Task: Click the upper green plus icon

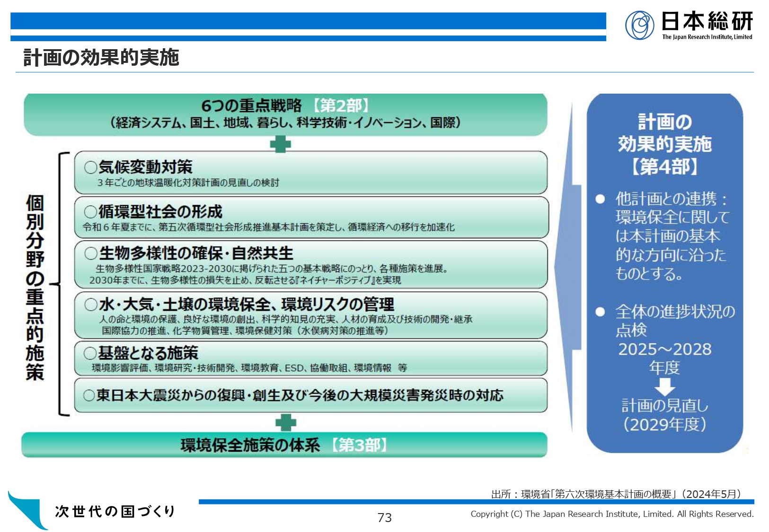Action: pos(281,144)
